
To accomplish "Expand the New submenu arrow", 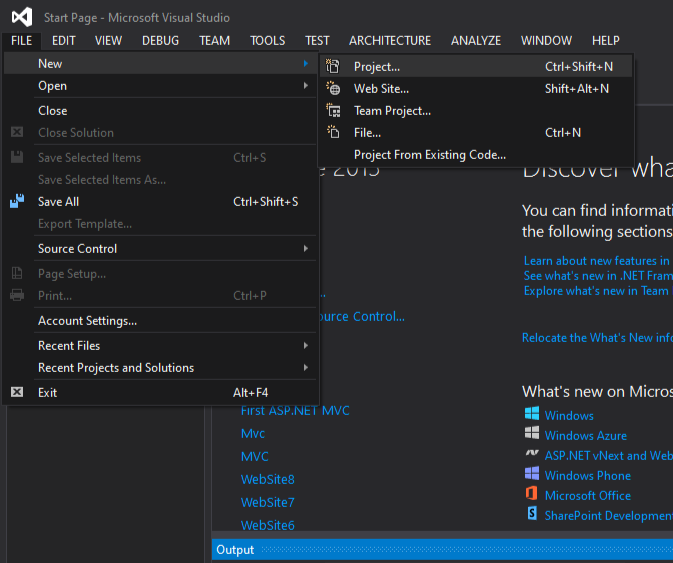I will click(306, 64).
